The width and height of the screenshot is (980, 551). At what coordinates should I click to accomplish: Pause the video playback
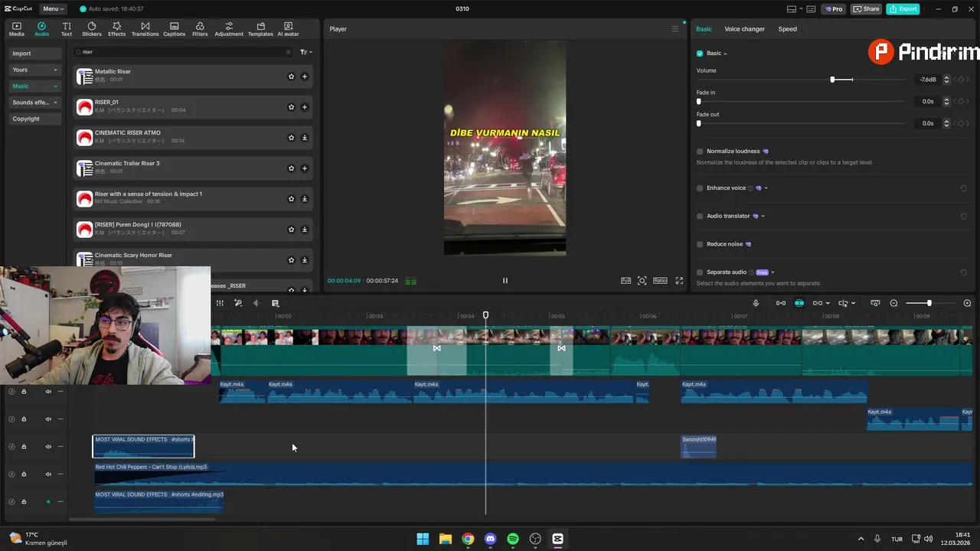tap(505, 281)
